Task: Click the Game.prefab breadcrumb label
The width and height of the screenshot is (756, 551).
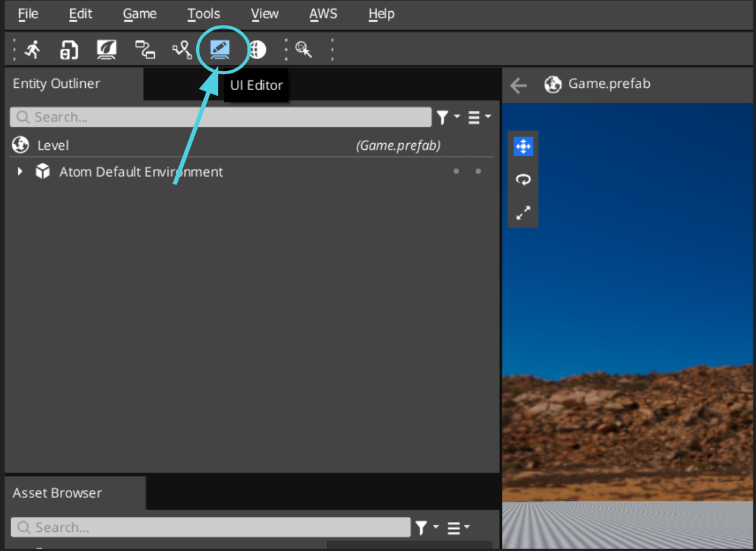Action: tap(609, 84)
